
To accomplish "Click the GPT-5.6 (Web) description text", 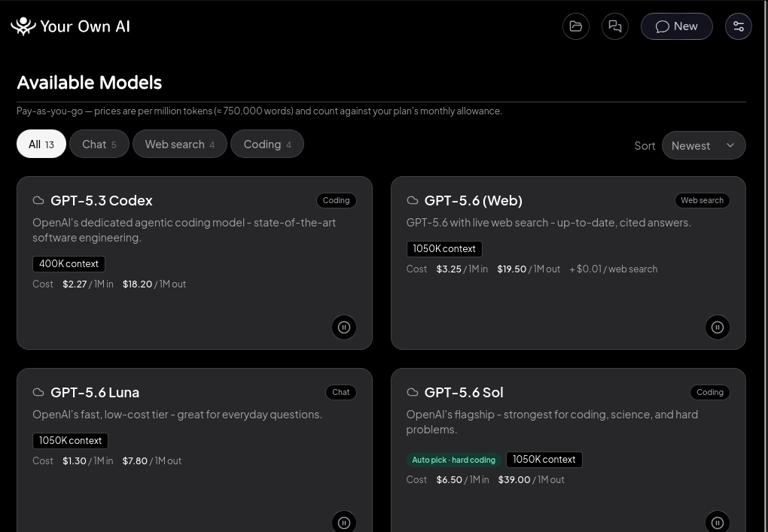I will pos(549,223).
